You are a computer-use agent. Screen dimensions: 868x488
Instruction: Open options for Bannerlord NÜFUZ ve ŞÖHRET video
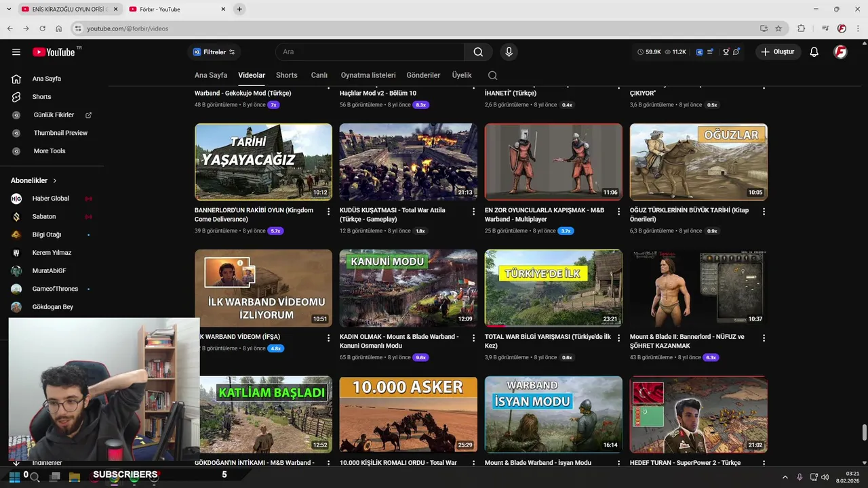click(x=764, y=338)
